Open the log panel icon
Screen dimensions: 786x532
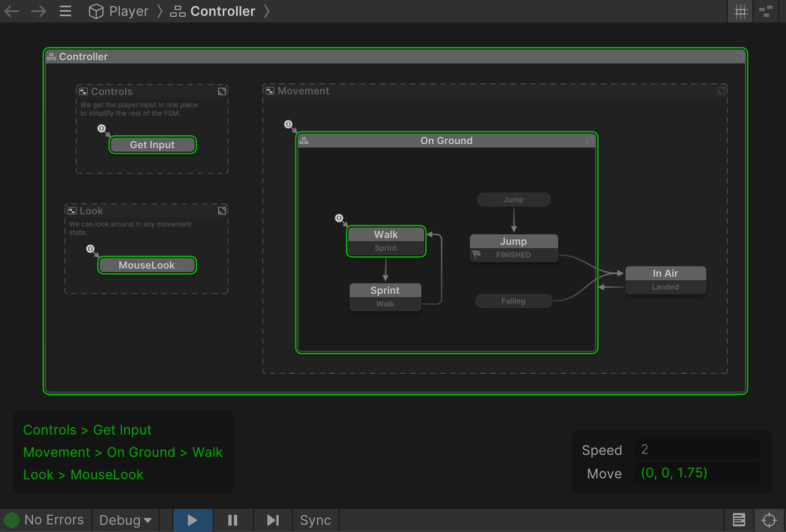point(739,520)
